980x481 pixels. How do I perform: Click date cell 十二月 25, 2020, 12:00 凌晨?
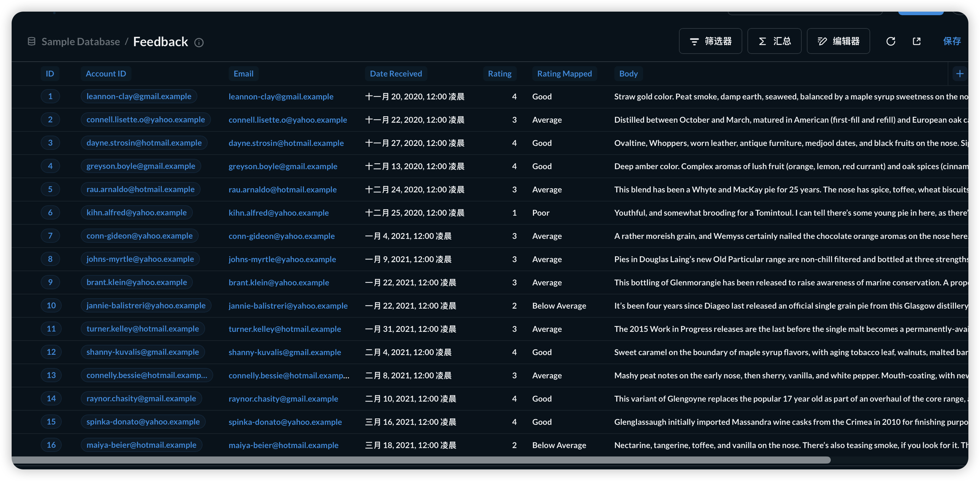pos(415,212)
